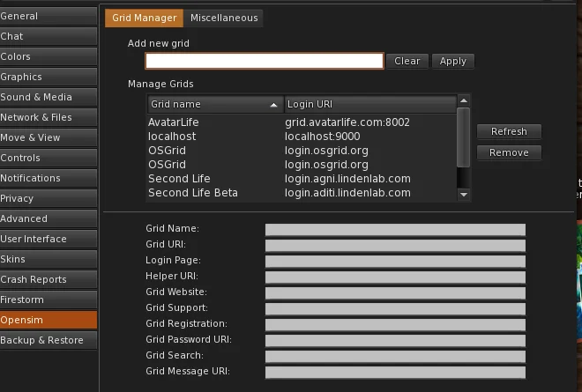Click the Grid URI field
The height and width of the screenshot is (392, 582).
[x=395, y=245]
